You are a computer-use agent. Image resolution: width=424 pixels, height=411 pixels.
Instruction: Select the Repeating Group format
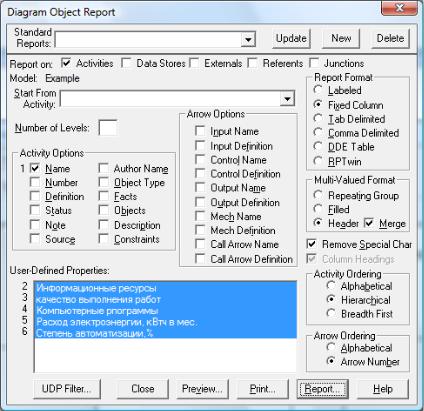(318, 195)
